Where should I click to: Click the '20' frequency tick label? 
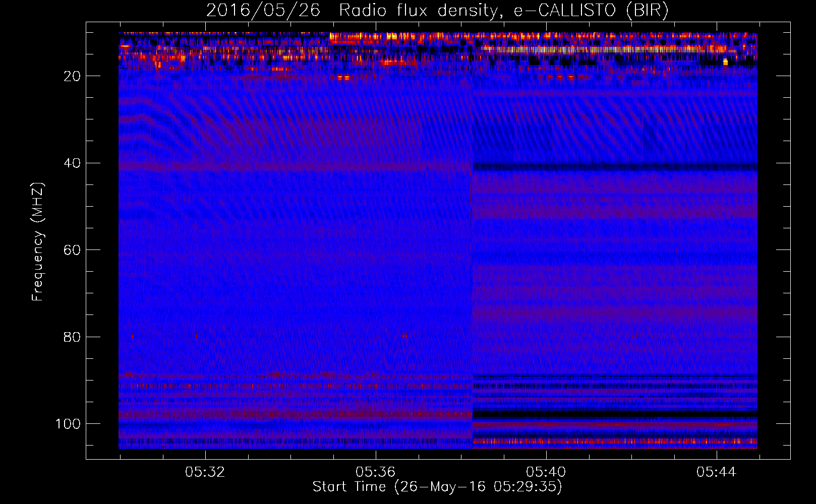click(x=72, y=76)
